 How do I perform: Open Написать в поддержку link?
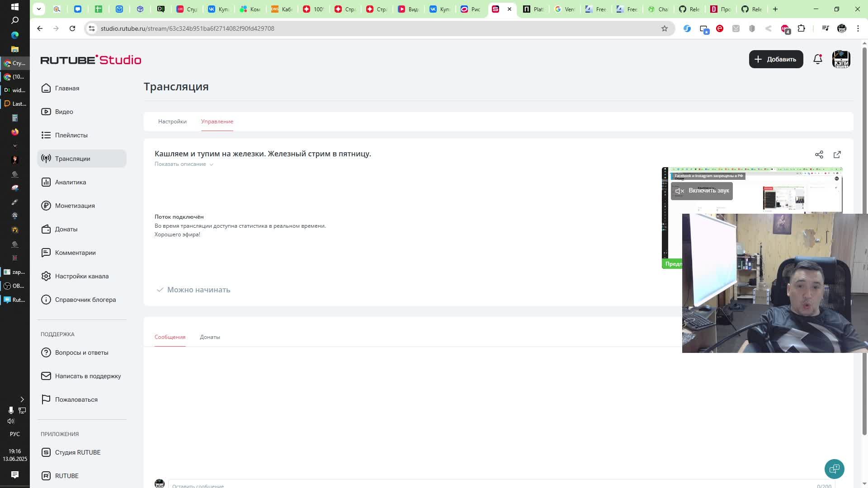click(x=88, y=376)
